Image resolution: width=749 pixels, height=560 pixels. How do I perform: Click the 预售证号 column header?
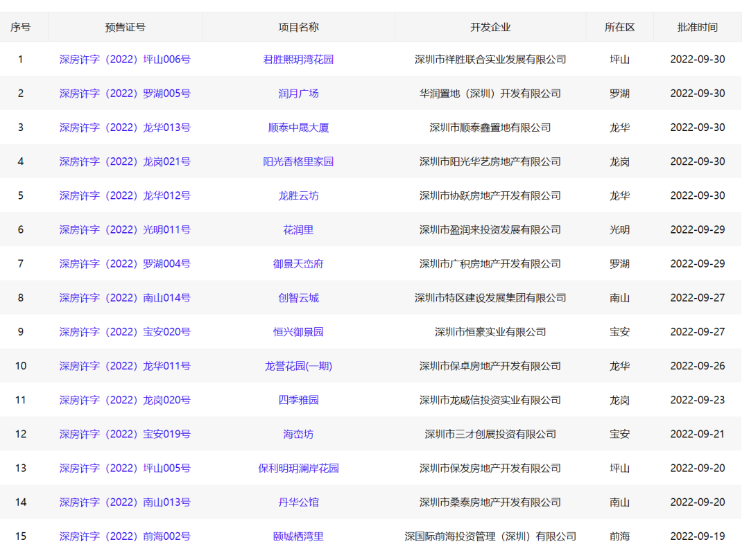point(125,27)
